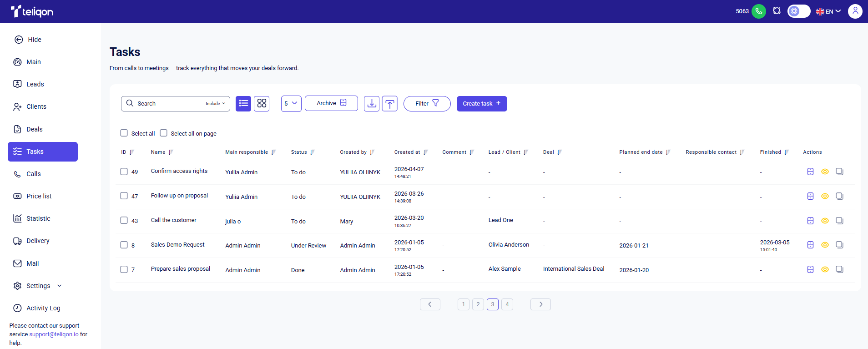Open the Leads section
Screen dimensions: 868x349
click(x=29, y=84)
